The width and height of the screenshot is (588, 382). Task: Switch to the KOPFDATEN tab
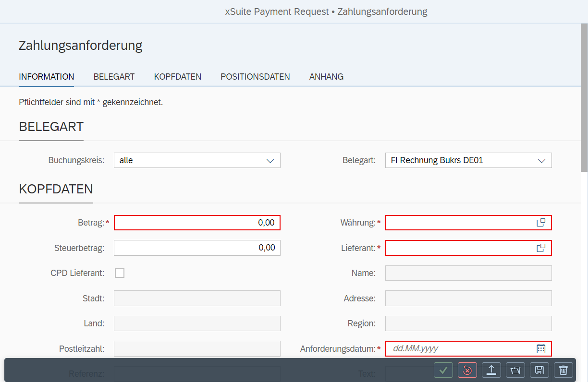177,76
